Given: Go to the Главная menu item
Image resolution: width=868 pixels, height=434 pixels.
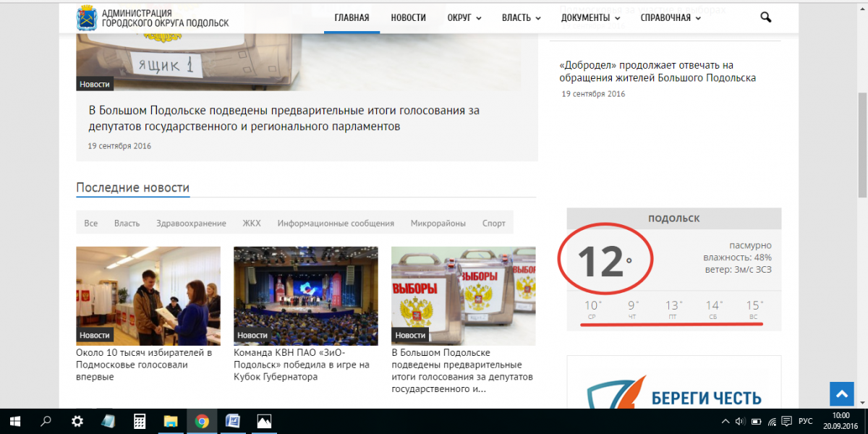Looking at the screenshot, I should coord(352,18).
